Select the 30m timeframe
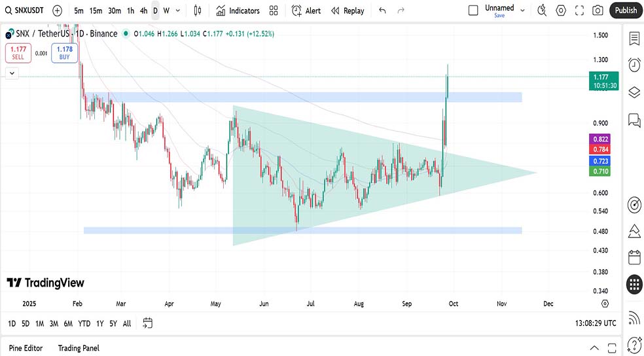The height and width of the screenshot is (356, 644). point(115,10)
